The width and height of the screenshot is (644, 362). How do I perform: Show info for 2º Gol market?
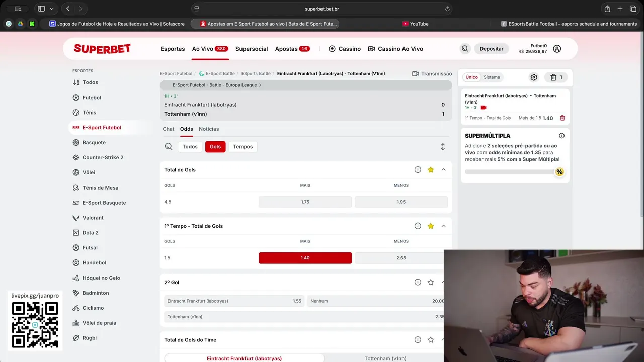click(x=418, y=283)
